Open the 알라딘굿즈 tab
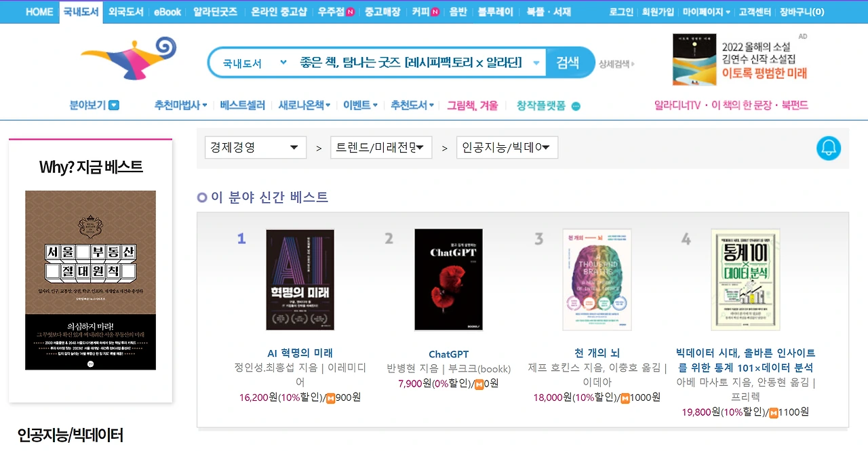This screenshot has height=451, width=868. coord(215,12)
